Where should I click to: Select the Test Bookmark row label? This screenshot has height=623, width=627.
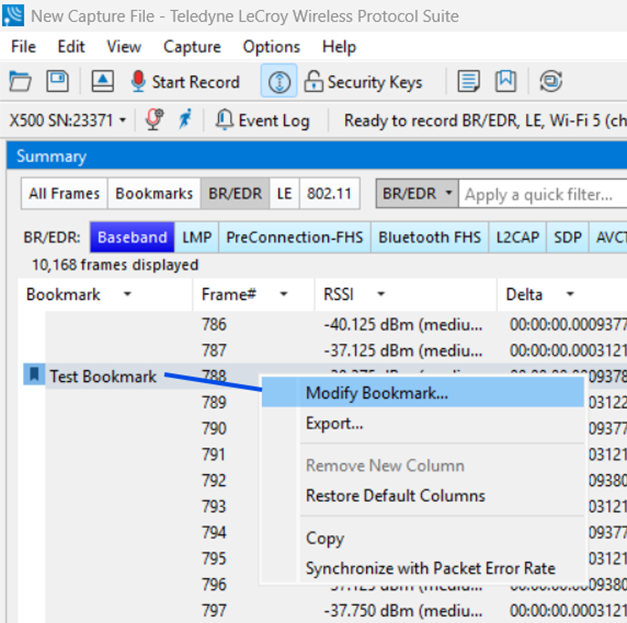[103, 377]
